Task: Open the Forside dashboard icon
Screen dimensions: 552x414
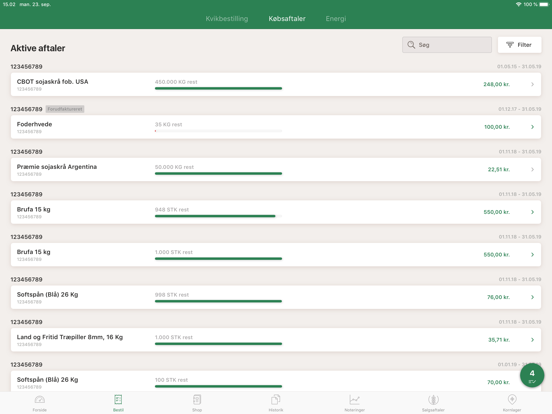Action: point(39,400)
